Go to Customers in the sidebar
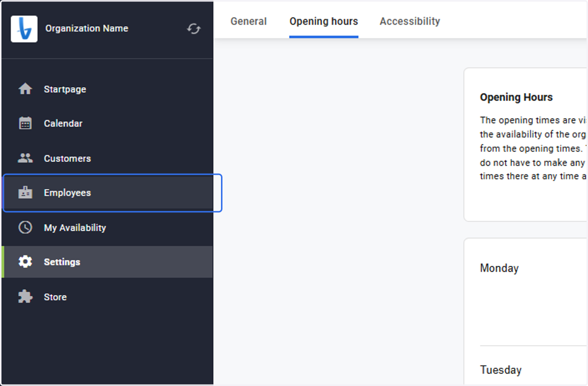This screenshot has height=386, width=588. 107,158
